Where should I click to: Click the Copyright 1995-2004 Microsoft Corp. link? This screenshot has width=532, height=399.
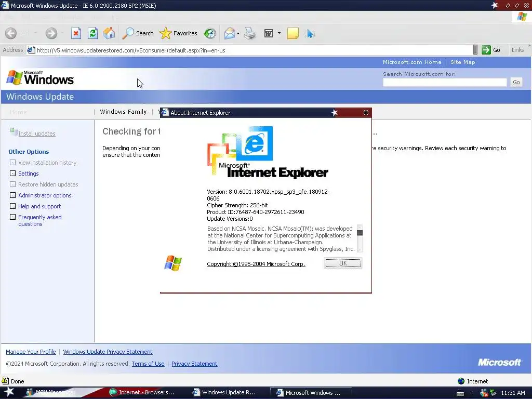click(256, 264)
